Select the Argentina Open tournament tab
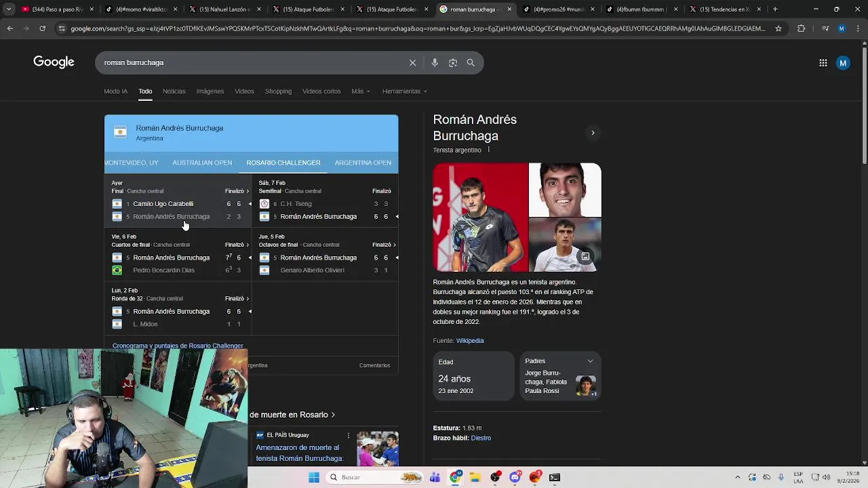 pos(363,163)
